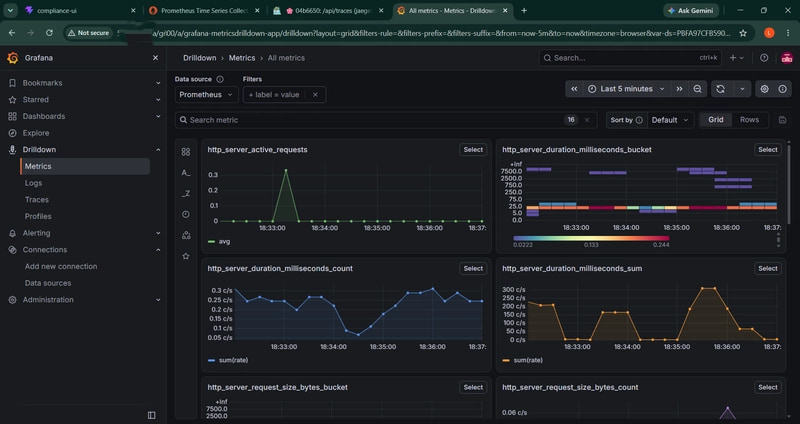Open the Grafana home logo
The height and width of the screenshot is (424, 800).
click(13, 58)
